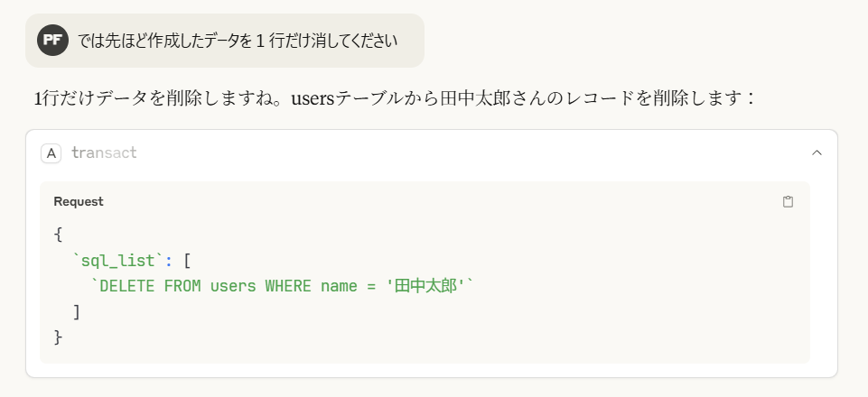This screenshot has width=868, height=397.
Task: Click the closing curly brace in Request
Action: point(58,337)
